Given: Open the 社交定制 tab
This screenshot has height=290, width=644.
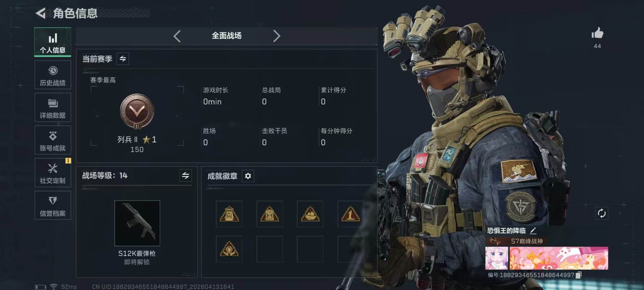Looking at the screenshot, I should [x=53, y=173].
